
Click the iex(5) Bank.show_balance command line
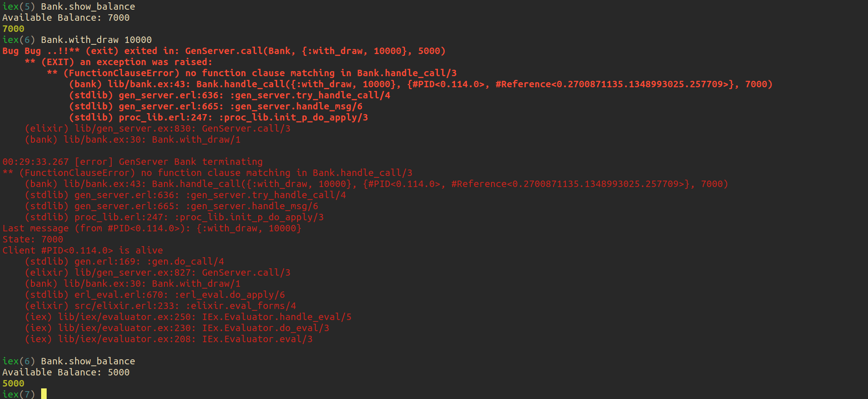(69, 6)
